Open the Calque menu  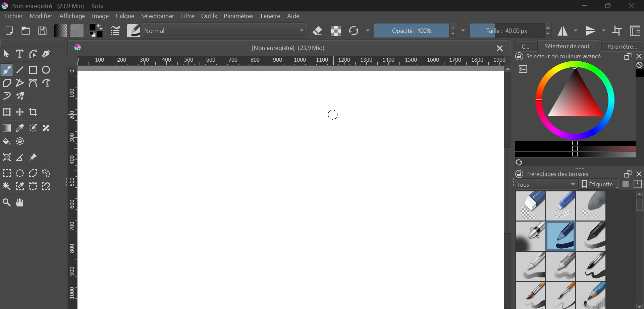(x=125, y=16)
